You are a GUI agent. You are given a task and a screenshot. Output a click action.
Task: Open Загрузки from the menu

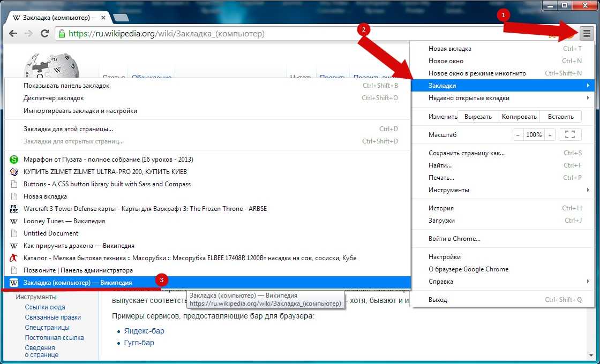[x=503, y=220]
